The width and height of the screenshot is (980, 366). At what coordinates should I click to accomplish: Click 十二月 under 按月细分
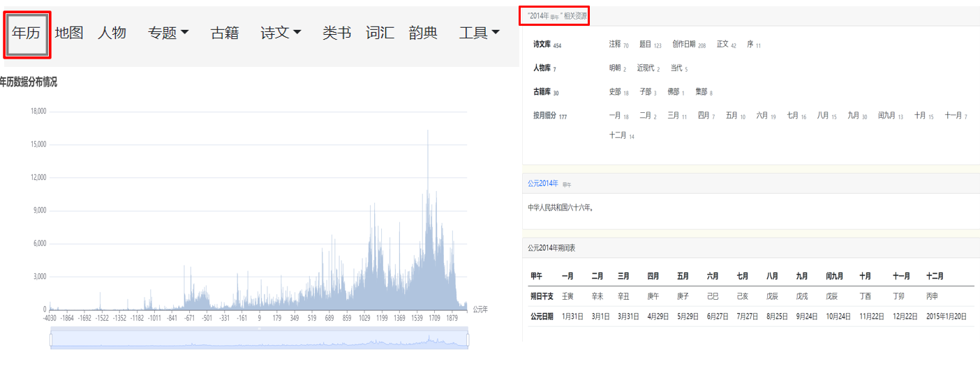click(x=618, y=135)
